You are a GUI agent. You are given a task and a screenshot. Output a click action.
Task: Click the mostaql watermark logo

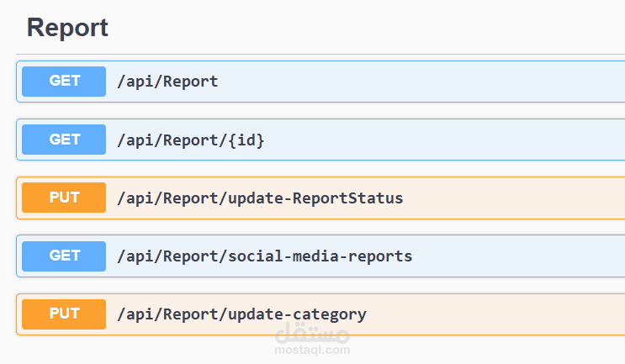coord(313,335)
